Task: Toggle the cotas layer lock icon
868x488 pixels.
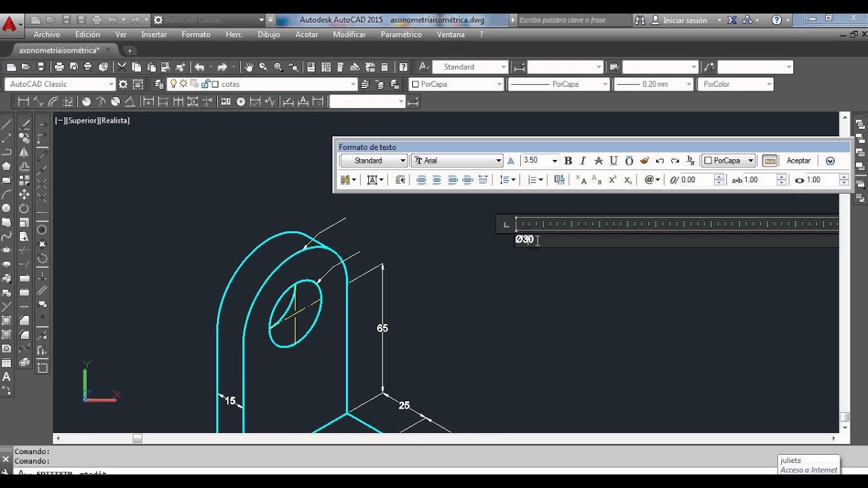Action: 205,84
